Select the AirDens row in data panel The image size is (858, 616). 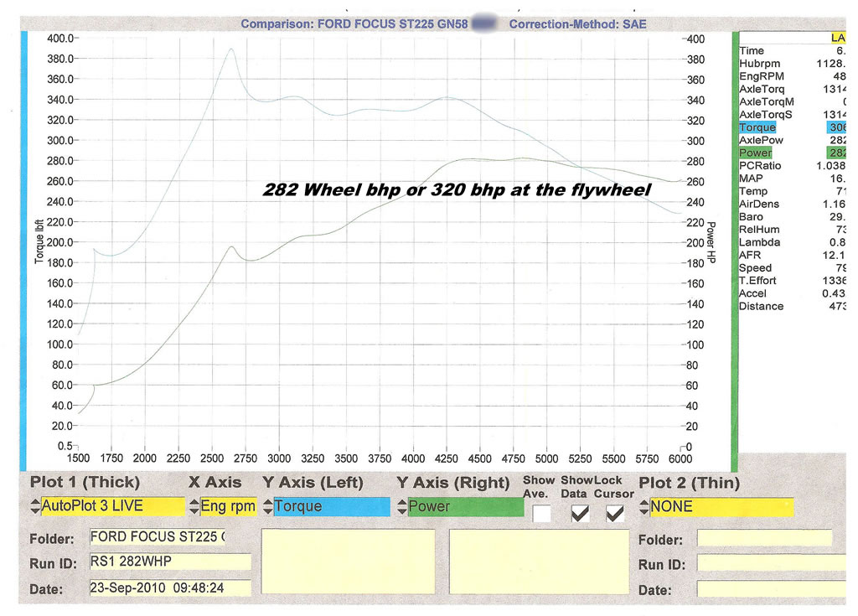point(793,204)
